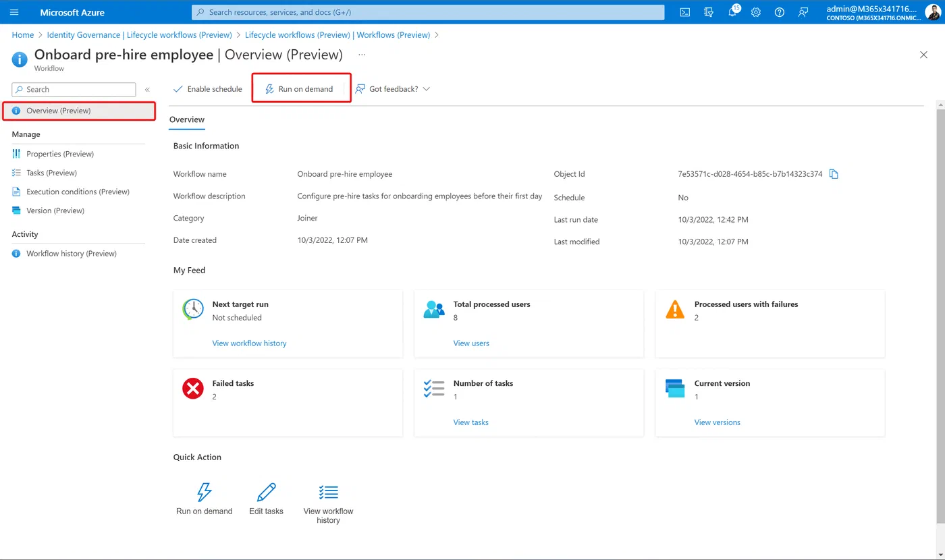Click the header Feedback icon

803,12
